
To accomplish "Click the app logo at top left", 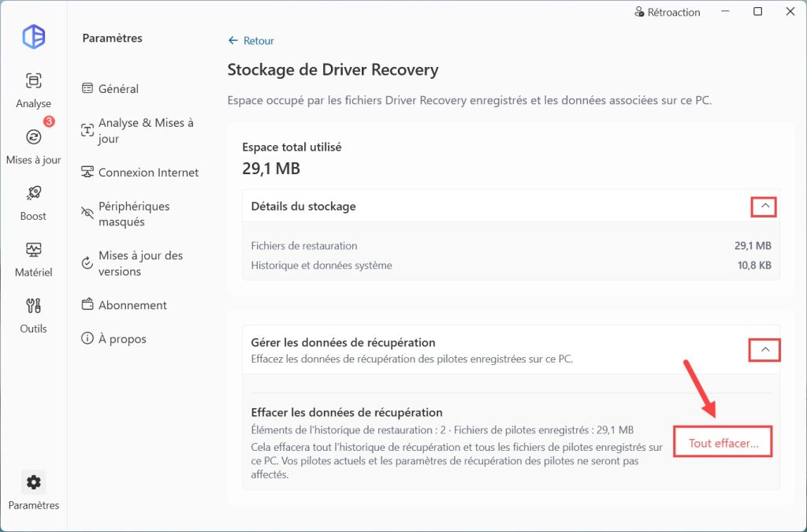I will coord(33,36).
